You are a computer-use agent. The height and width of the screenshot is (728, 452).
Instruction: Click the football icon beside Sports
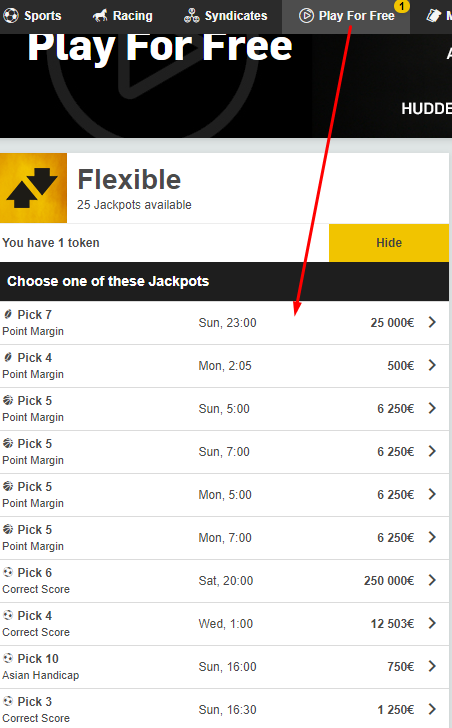[x=11, y=15]
